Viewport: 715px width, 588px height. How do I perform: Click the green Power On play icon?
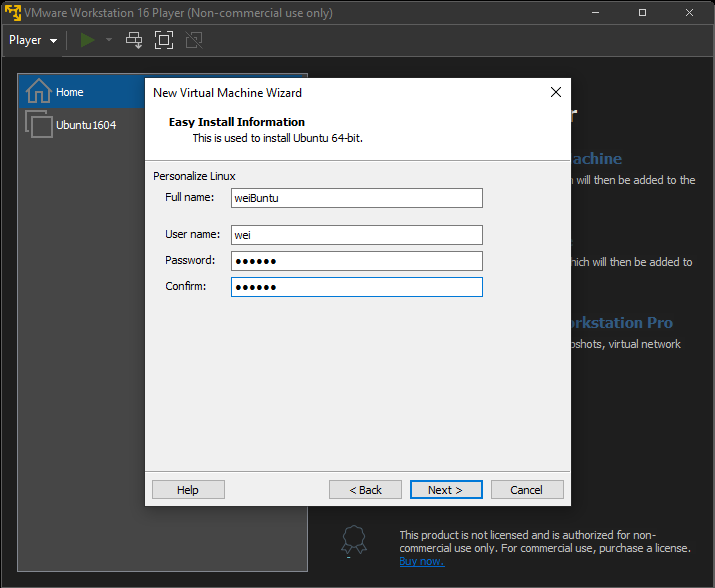(x=88, y=40)
